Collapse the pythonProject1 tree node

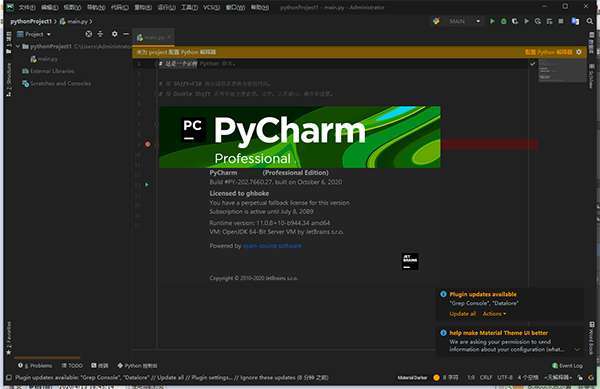point(18,46)
